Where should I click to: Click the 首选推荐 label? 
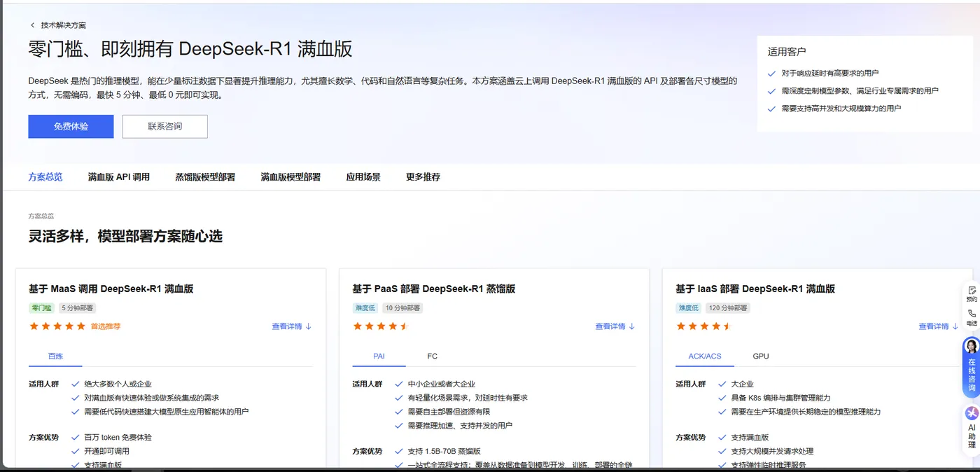pyautogui.click(x=106, y=326)
